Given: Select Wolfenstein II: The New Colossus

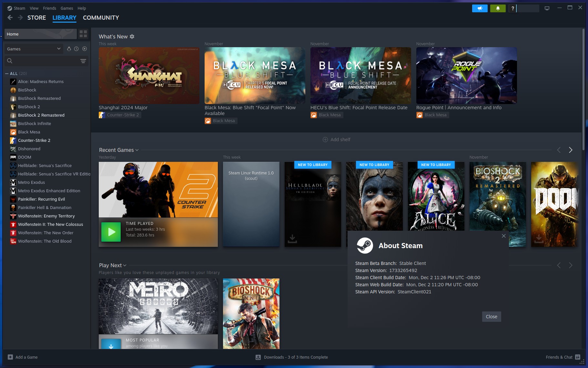Looking at the screenshot, I should click(x=50, y=224).
